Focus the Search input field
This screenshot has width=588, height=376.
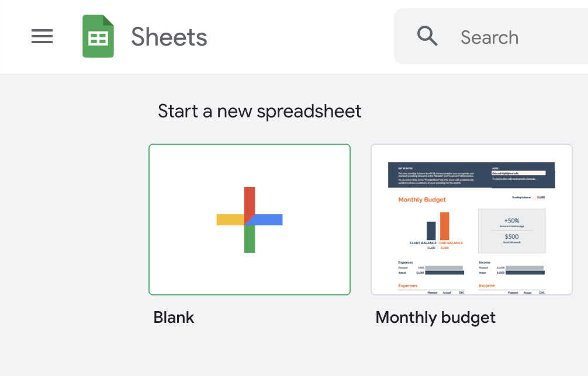[491, 36]
